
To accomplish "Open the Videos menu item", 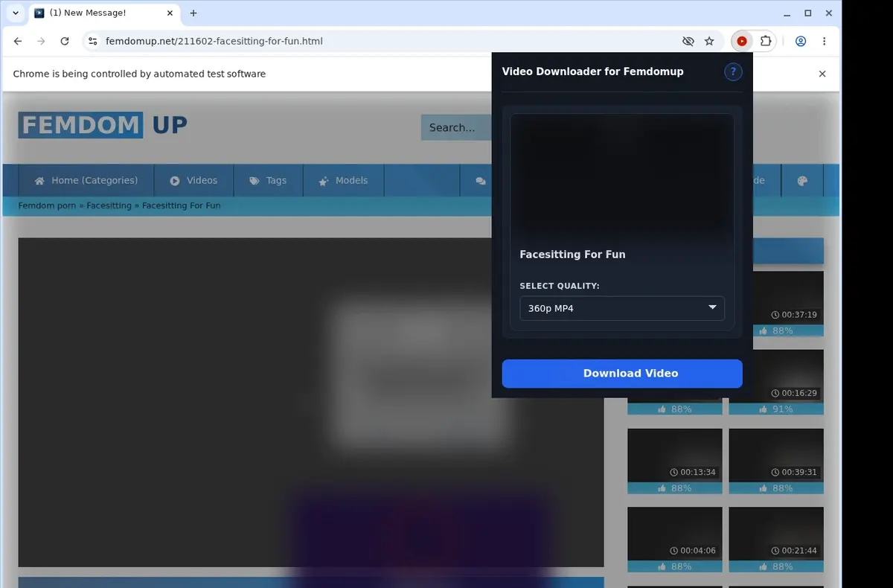I will pos(193,180).
